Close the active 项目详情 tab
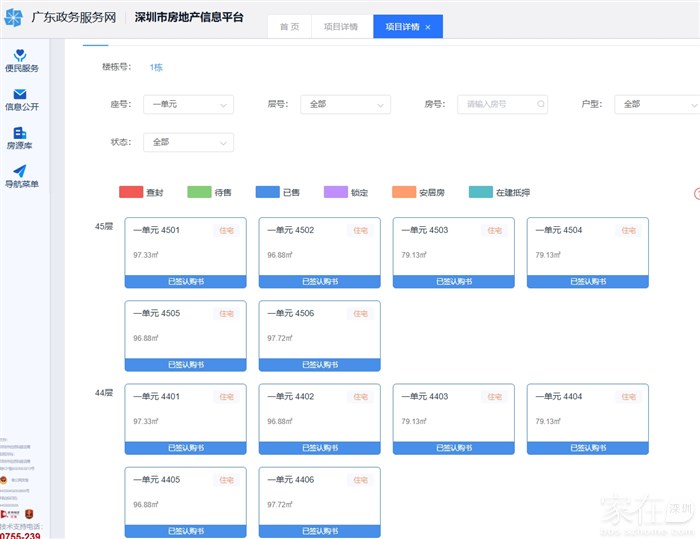This screenshot has width=700, height=539. (428, 27)
